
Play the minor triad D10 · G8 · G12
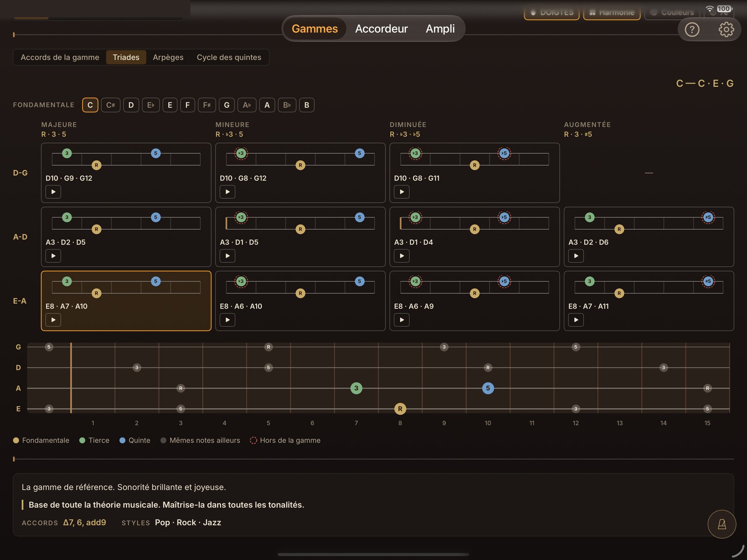pyautogui.click(x=227, y=192)
